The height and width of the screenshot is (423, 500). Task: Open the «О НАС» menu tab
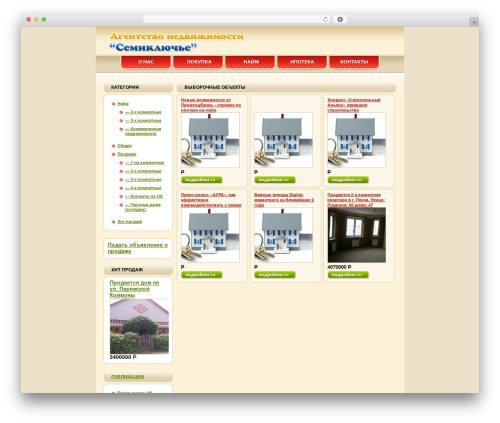(146, 62)
